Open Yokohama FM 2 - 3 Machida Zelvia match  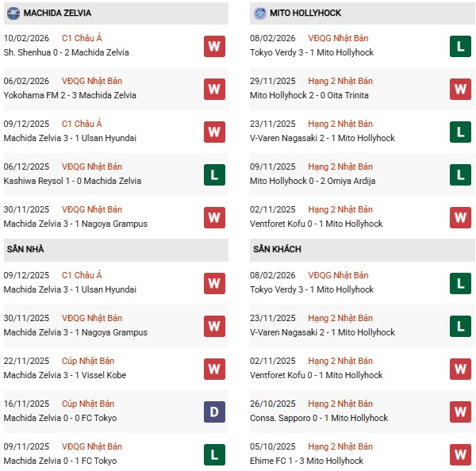(x=70, y=95)
